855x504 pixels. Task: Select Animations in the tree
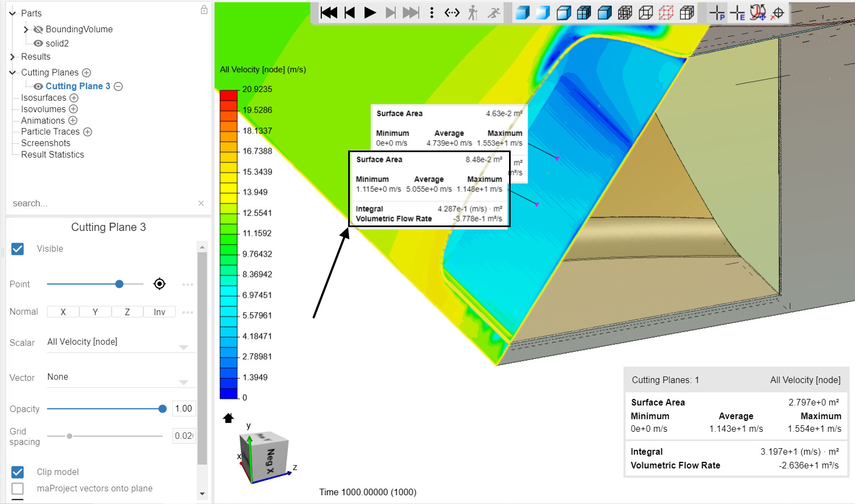click(43, 120)
